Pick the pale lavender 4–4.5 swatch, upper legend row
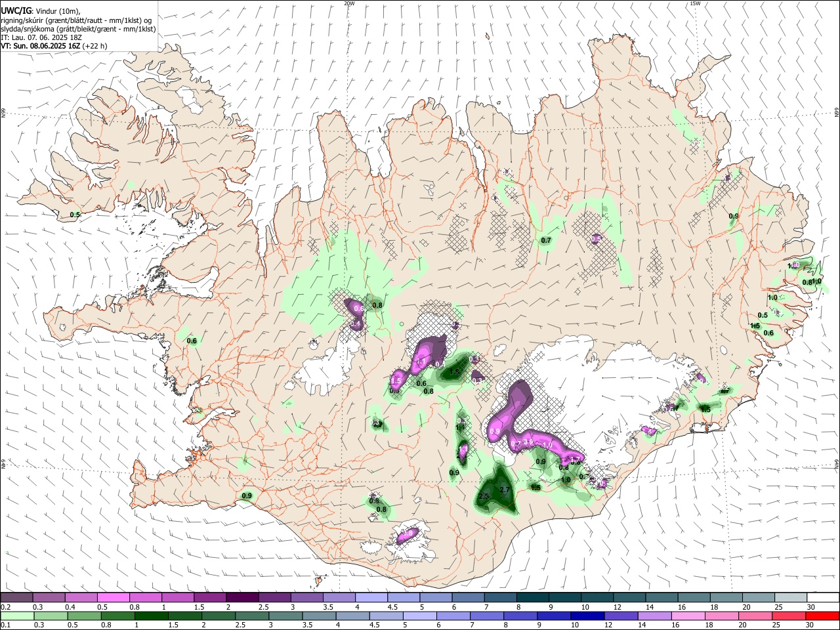 370,597
